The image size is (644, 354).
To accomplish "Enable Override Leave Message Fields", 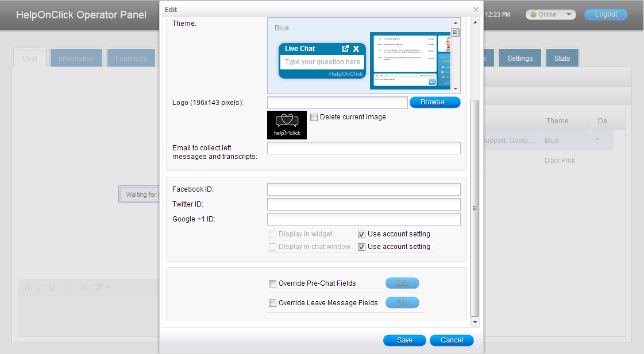I will pos(272,303).
